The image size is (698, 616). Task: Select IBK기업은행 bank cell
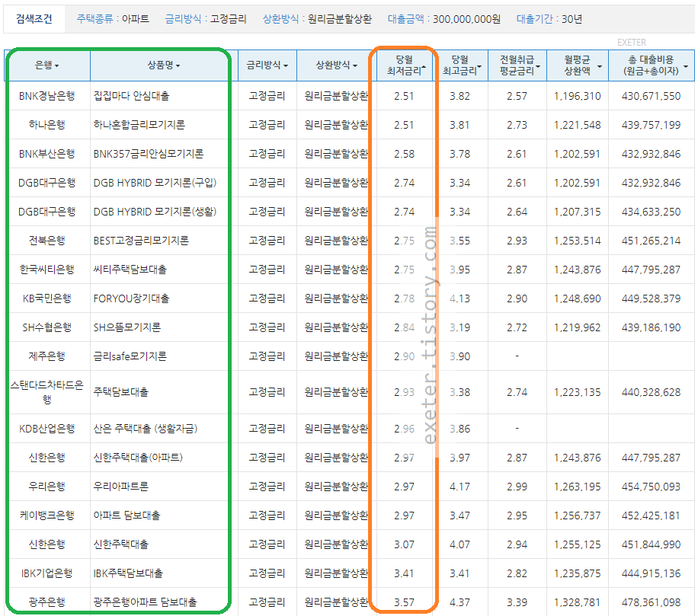click(x=46, y=573)
